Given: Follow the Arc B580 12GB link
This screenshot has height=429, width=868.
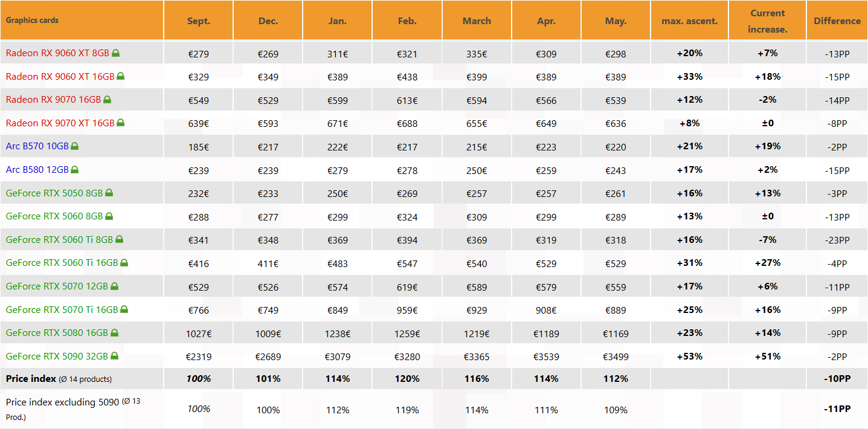Looking at the screenshot, I should pyautogui.click(x=37, y=170).
